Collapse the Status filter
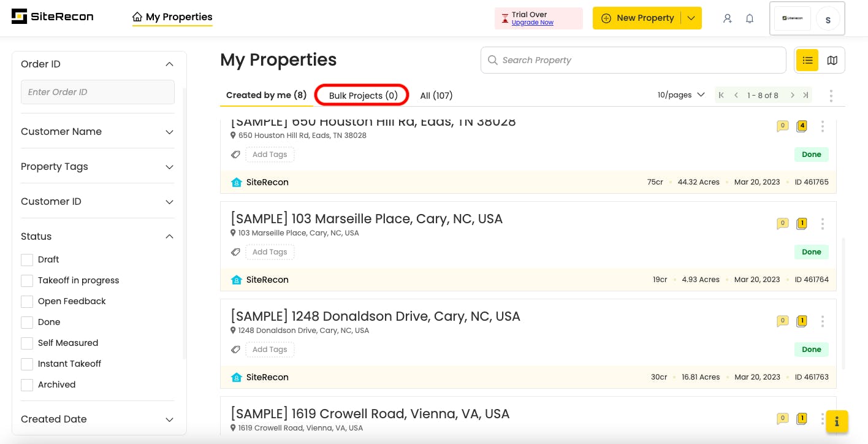 170,237
